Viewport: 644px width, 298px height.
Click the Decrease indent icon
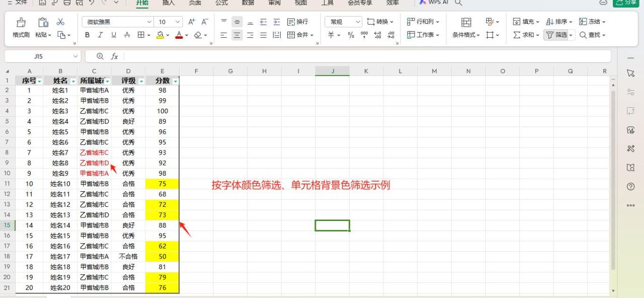263,22
